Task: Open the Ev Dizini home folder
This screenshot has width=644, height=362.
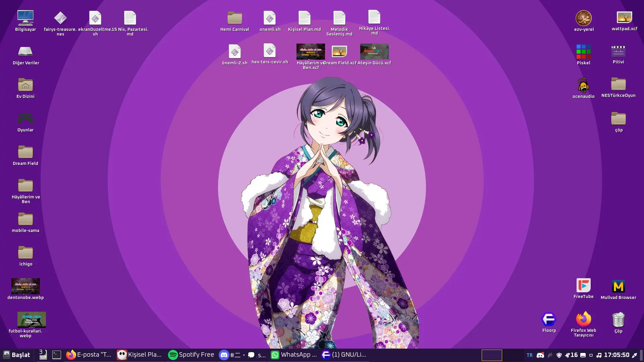Action: [x=25, y=85]
